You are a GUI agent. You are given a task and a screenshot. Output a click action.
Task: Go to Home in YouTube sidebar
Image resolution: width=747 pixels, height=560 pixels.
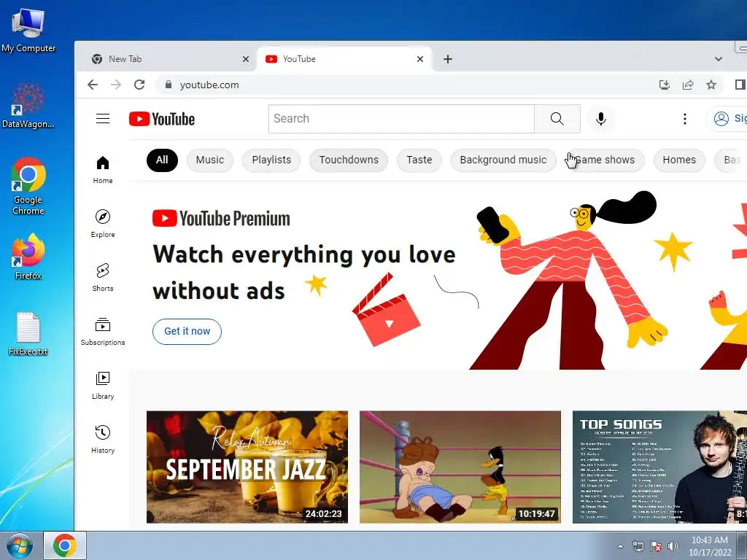tap(102, 169)
